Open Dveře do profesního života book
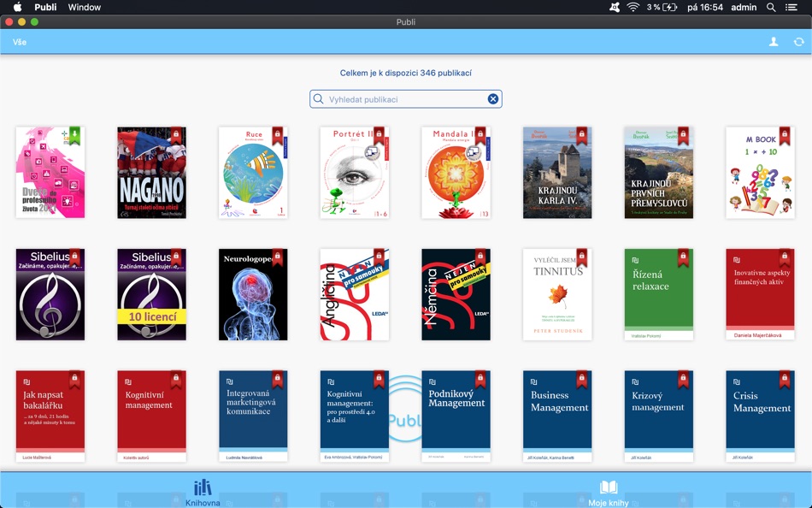 point(50,173)
